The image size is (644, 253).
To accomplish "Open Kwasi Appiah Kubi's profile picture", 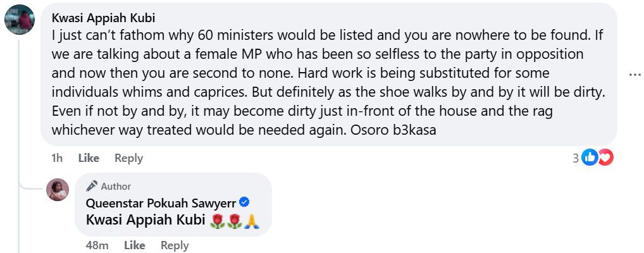I will (19, 20).
